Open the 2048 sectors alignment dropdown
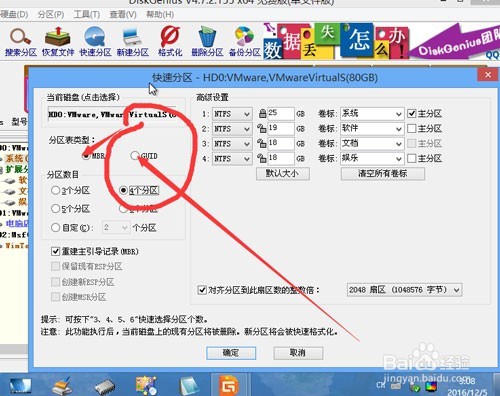This screenshot has width=500, height=396. (x=404, y=290)
